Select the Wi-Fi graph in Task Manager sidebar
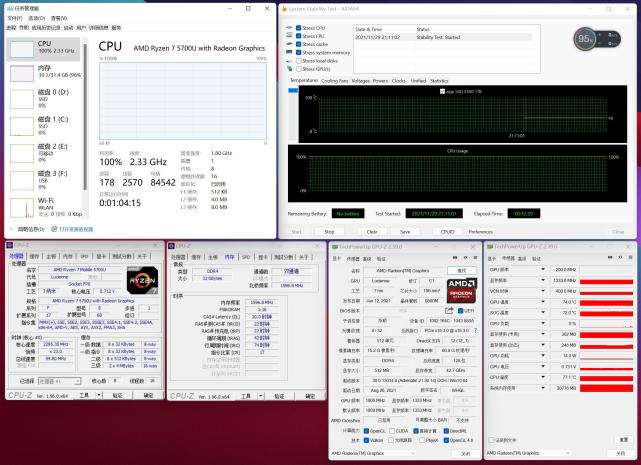 click(22, 207)
